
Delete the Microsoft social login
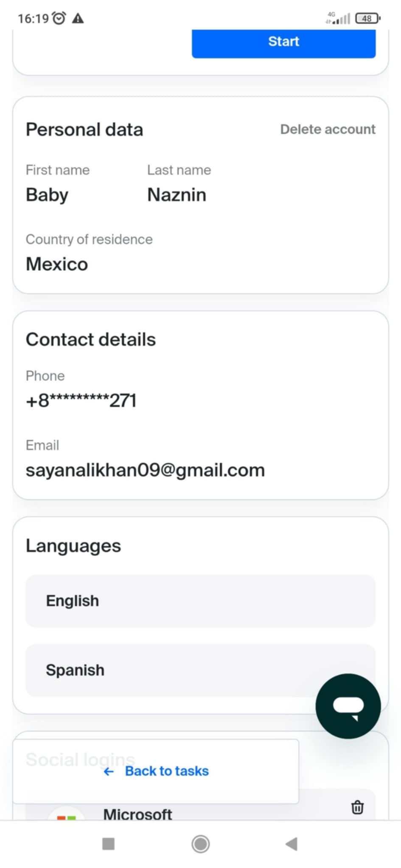point(357,807)
